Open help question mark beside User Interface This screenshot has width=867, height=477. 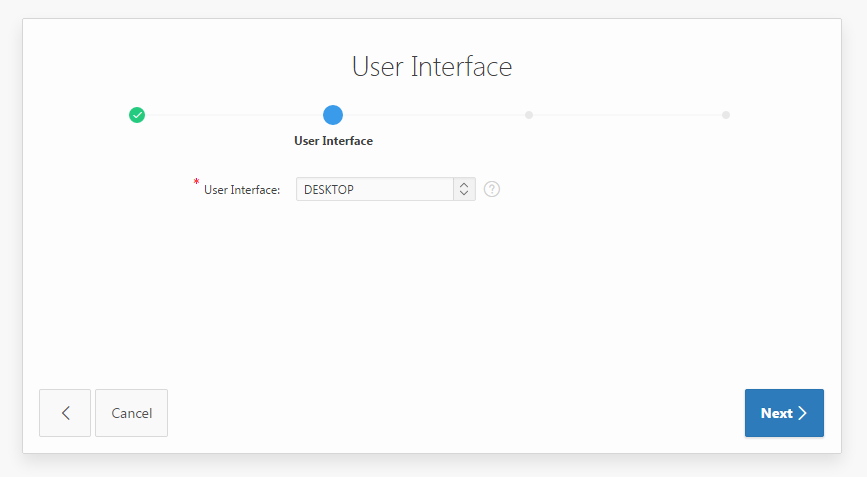pyautogui.click(x=492, y=189)
